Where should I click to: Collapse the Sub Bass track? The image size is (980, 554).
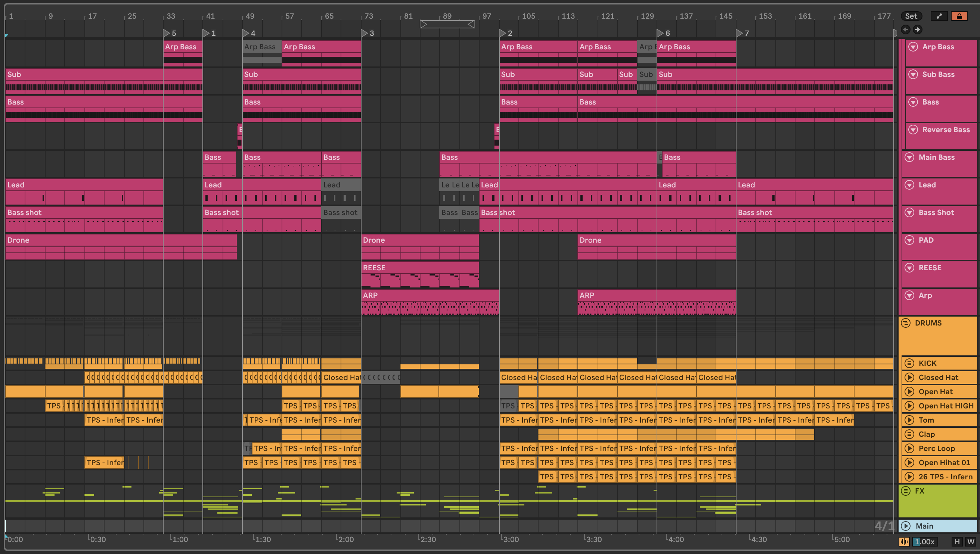(913, 74)
